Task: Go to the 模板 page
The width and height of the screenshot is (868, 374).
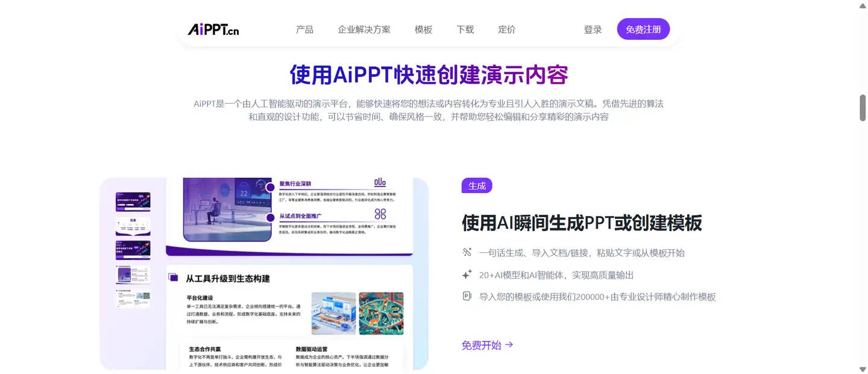Action: click(423, 29)
